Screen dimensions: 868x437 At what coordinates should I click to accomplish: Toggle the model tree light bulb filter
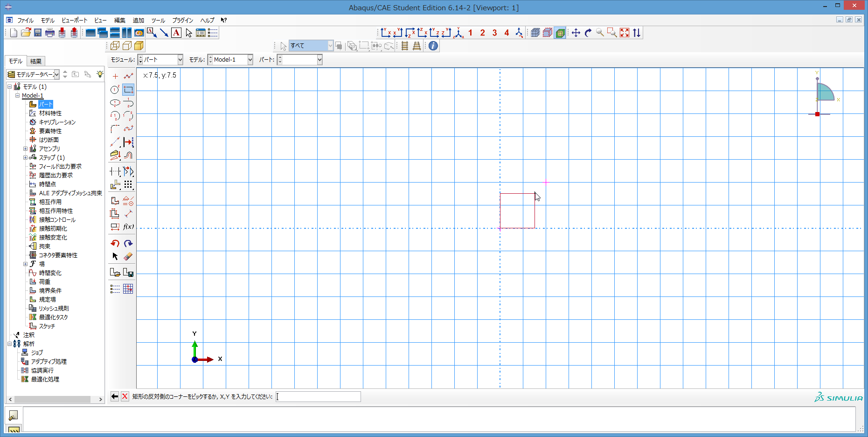point(99,74)
